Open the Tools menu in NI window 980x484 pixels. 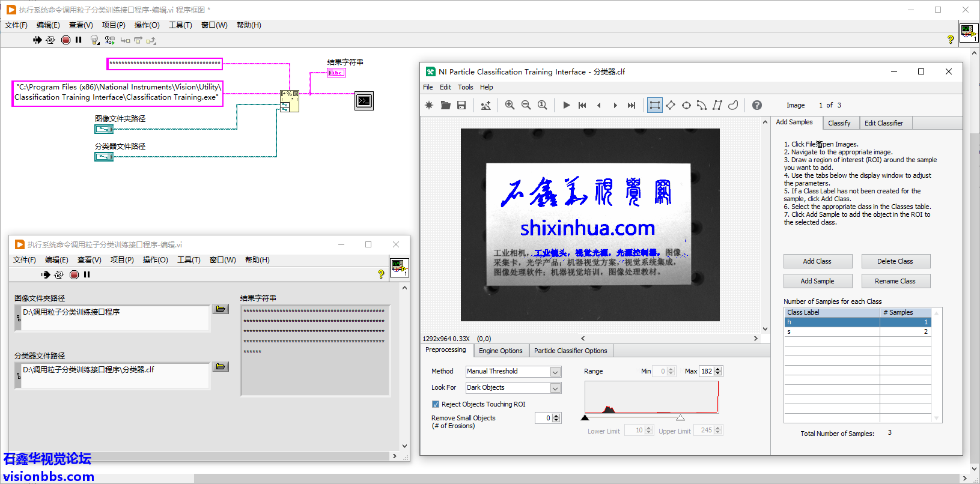click(466, 87)
